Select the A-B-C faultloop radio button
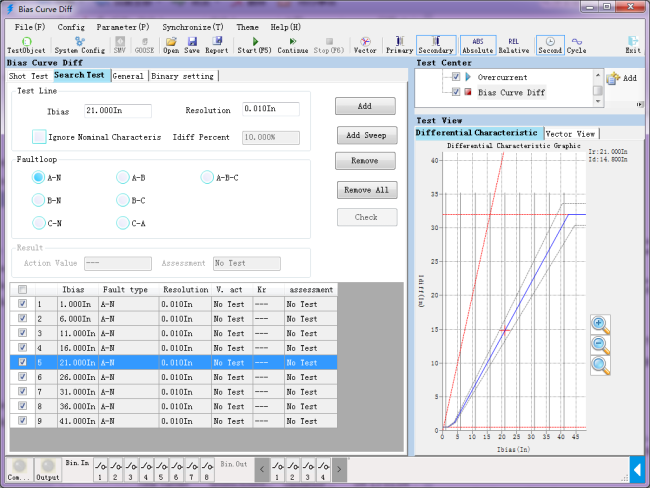The height and width of the screenshot is (488, 650). click(x=207, y=178)
